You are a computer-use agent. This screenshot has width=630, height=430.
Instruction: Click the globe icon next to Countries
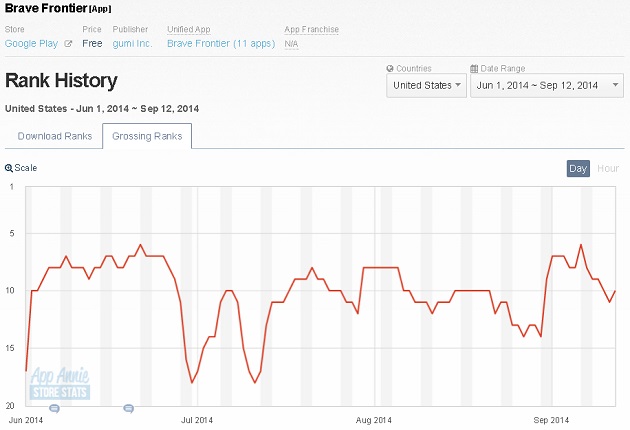pyautogui.click(x=390, y=68)
